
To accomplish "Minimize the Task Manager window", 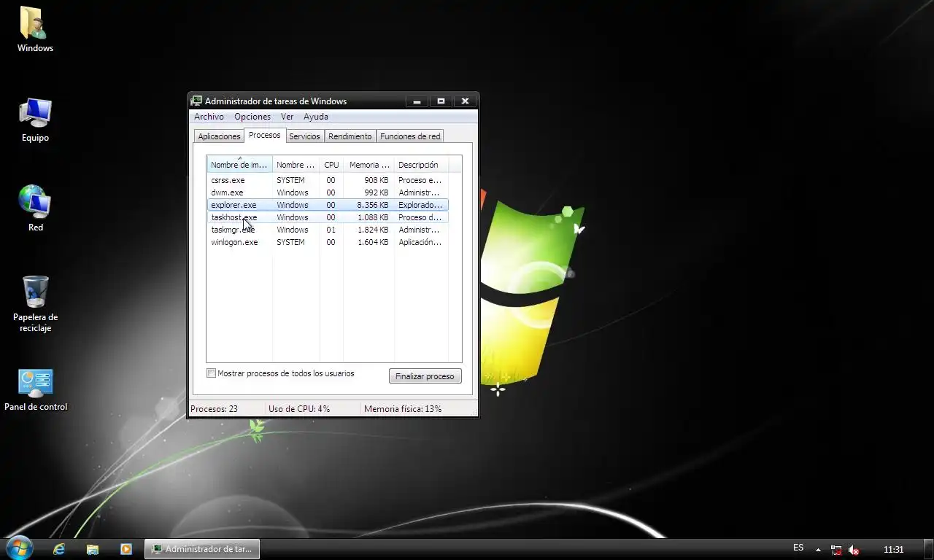I will (417, 101).
